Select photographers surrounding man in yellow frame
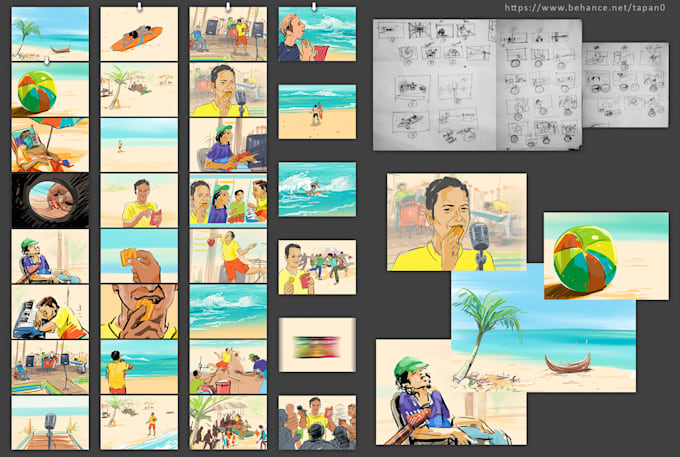 [317, 422]
